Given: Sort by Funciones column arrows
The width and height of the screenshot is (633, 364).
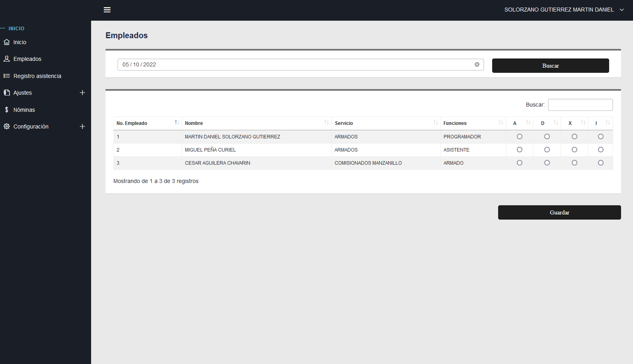Looking at the screenshot, I should (501, 123).
